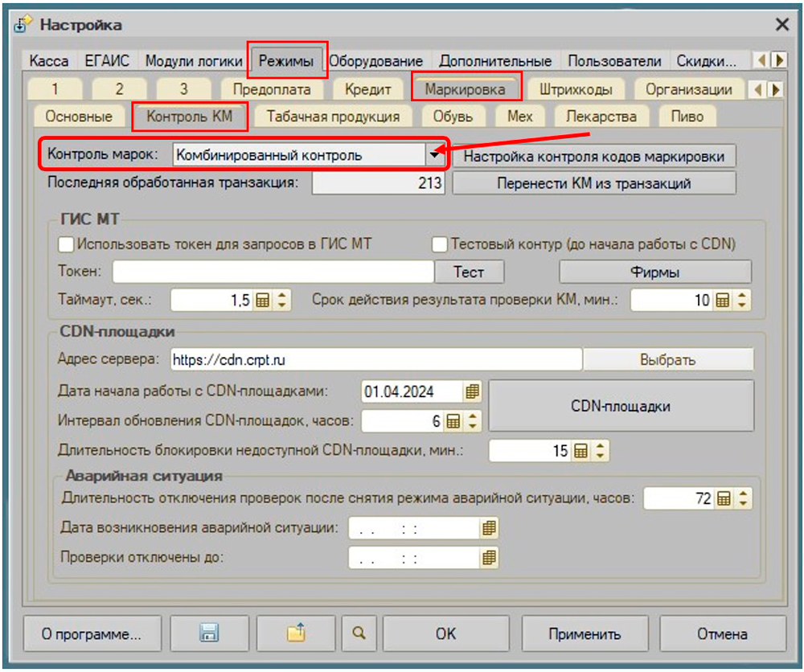Click the magnifier search icon button
Viewport: 804px width, 672px height.
click(357, 633)
